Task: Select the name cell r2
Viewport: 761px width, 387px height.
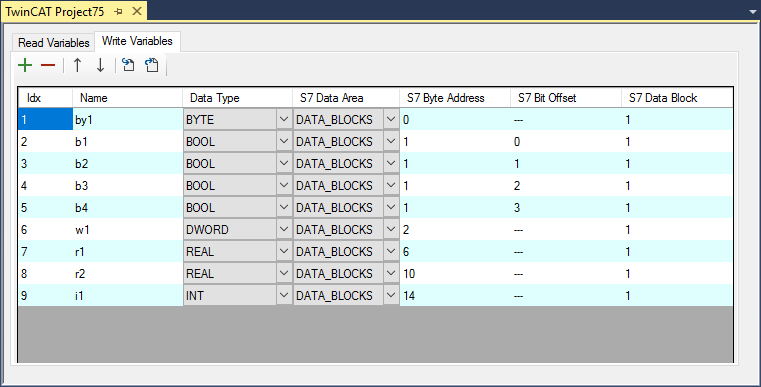Action: [x=127, y=273]
